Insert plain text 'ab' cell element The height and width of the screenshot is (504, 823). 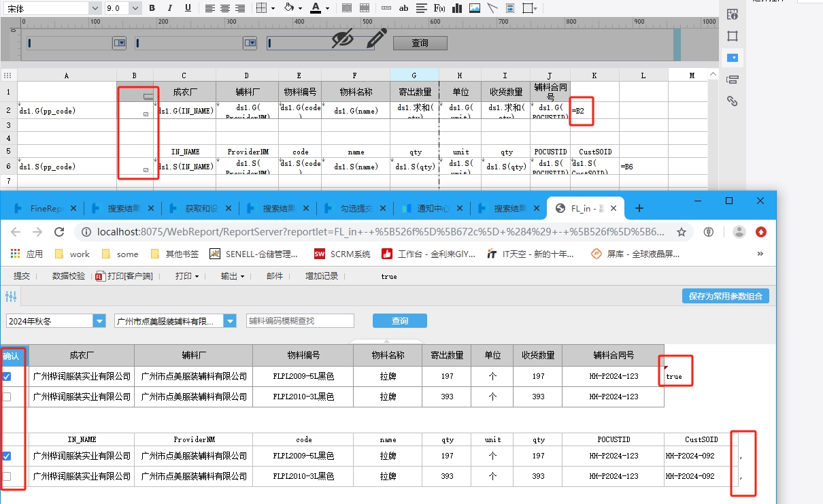pyautogui.click(x=403, y=8)
